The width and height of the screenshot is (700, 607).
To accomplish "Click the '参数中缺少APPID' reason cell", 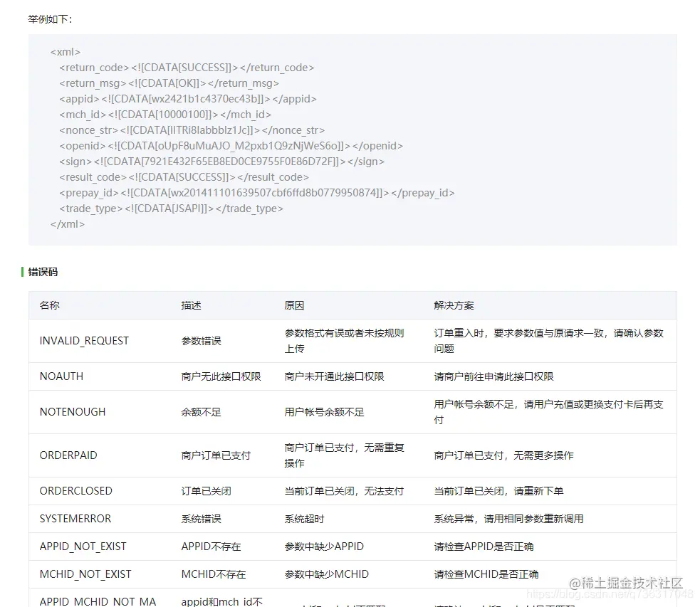I will pos(324,547).
